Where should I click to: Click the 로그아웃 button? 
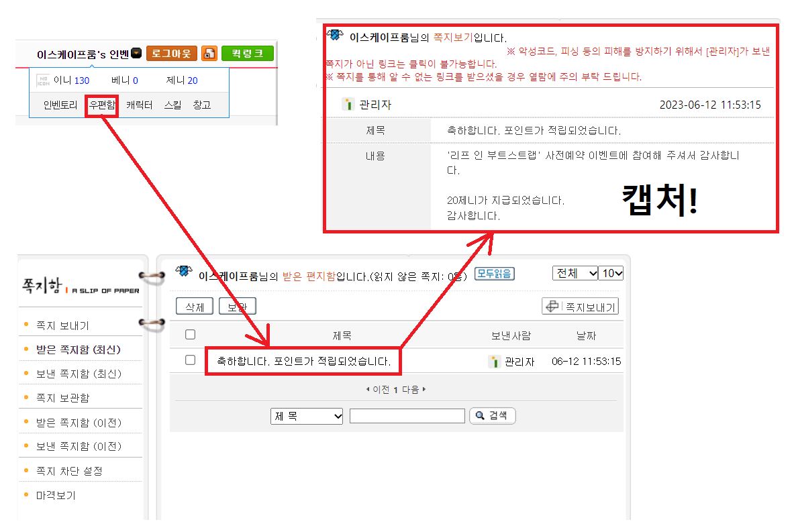171,54
